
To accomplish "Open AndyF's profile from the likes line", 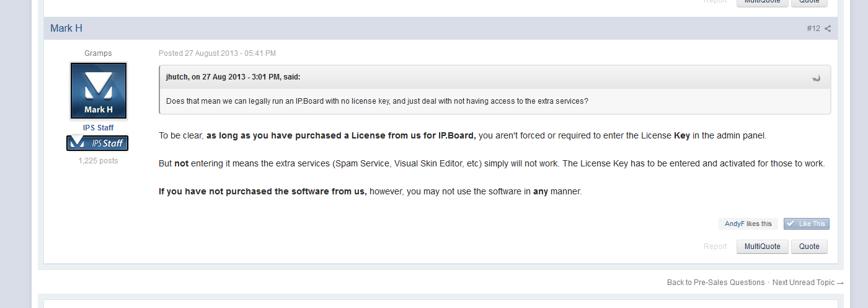I will pyautogui.click(x=734, y=224).
